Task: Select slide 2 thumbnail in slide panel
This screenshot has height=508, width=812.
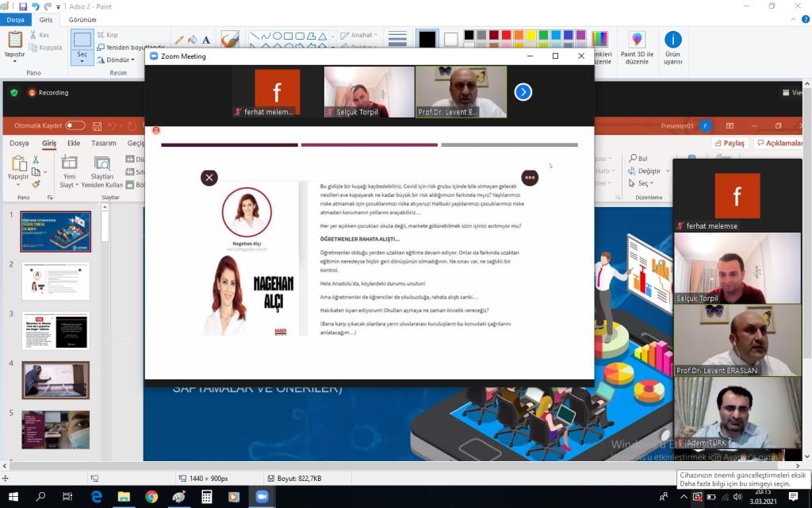Action: [x=56, y=281]
